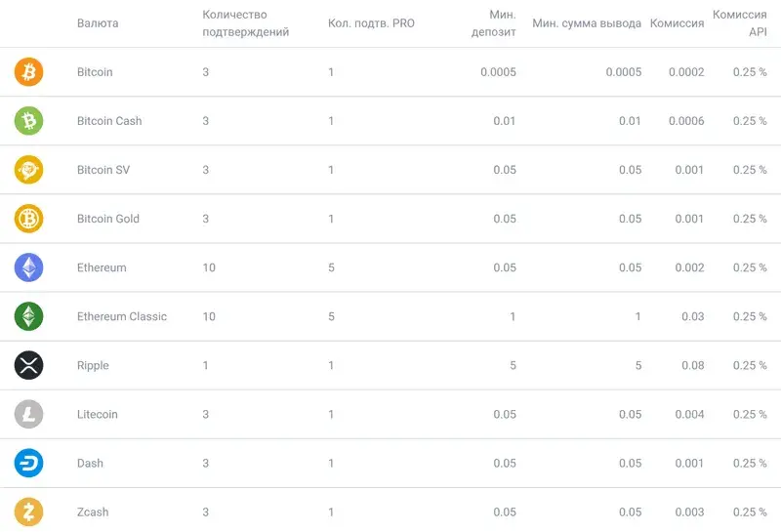
Task: Open the blue Ethereum icon
Action: pyautogui.click(x=29, y=267)
